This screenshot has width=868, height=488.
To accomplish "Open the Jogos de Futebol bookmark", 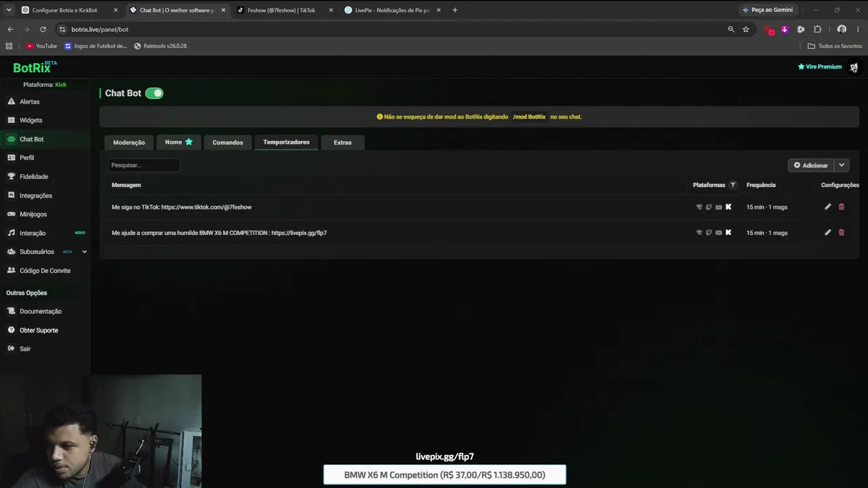I will [96, 46].
